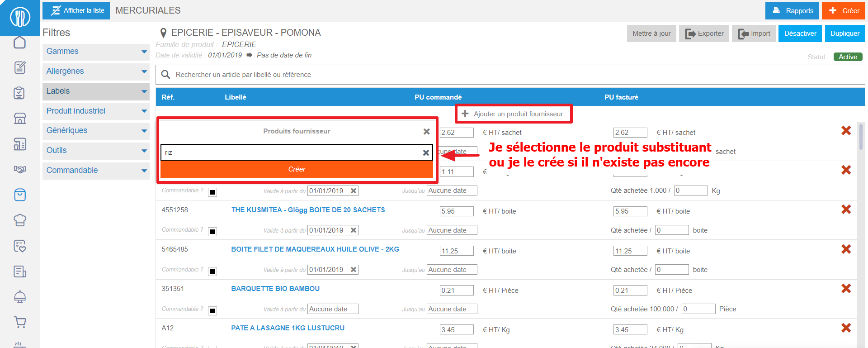Viewport: 868px width, 348px height.
Task: Open the handshake suppliers sidebar icon
Action: [x=19, y=169]
